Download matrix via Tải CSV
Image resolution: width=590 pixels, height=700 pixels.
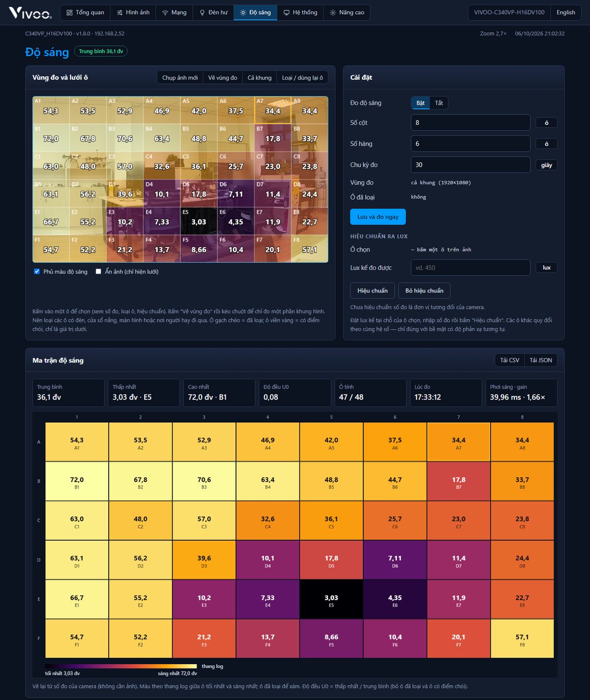510,360
